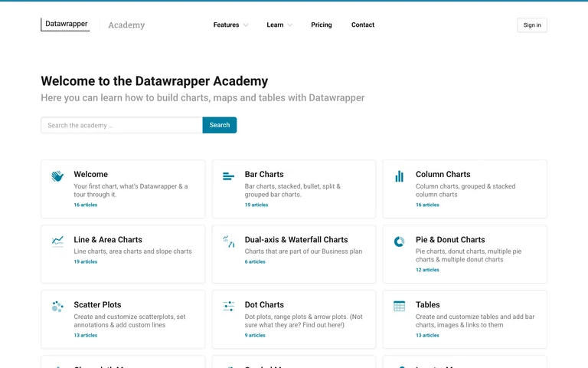Click the Bar Charts card description text
The height and width of the screenshot is (368, 588).
[292, 190]
